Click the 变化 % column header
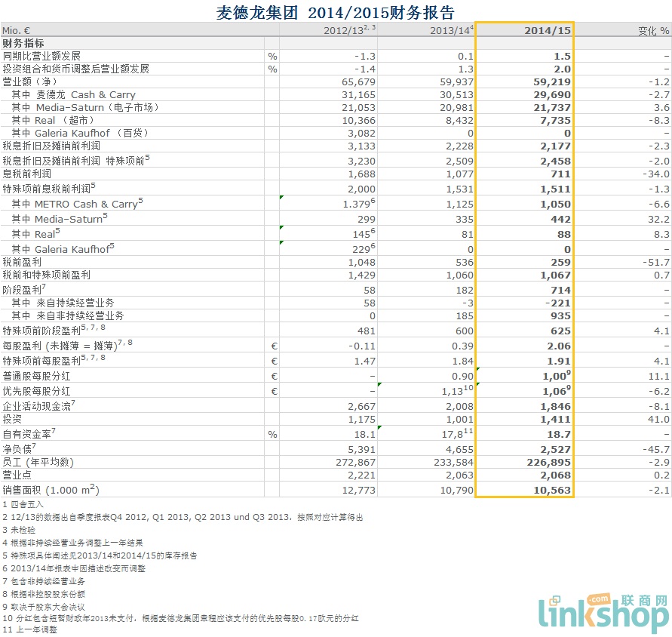Image resolution: width=672 pixels, height=637 pixels. coord(652,31)
